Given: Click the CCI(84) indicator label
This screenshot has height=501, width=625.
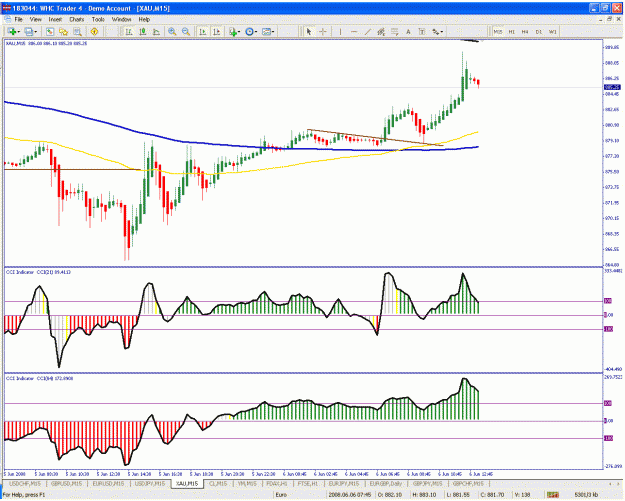Looking at the screenshot, I should click(39, 378).
